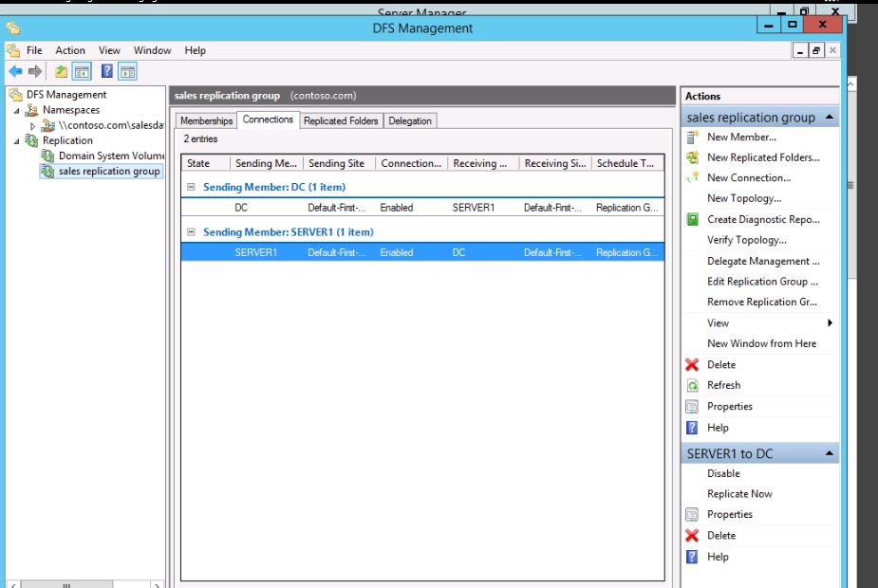Click the Create Diagnostic Report icon

(693, 219)
